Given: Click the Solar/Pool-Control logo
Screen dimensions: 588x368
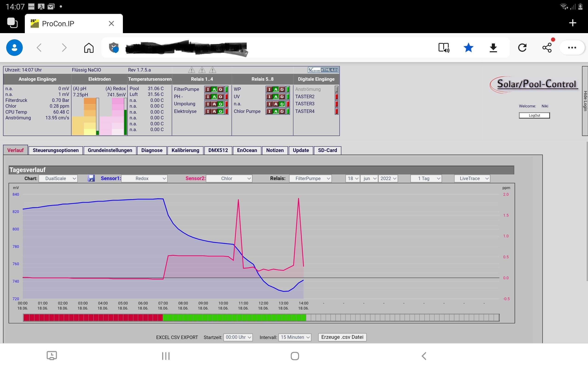Looking at the screenshot, I should [x=534, y=85].
